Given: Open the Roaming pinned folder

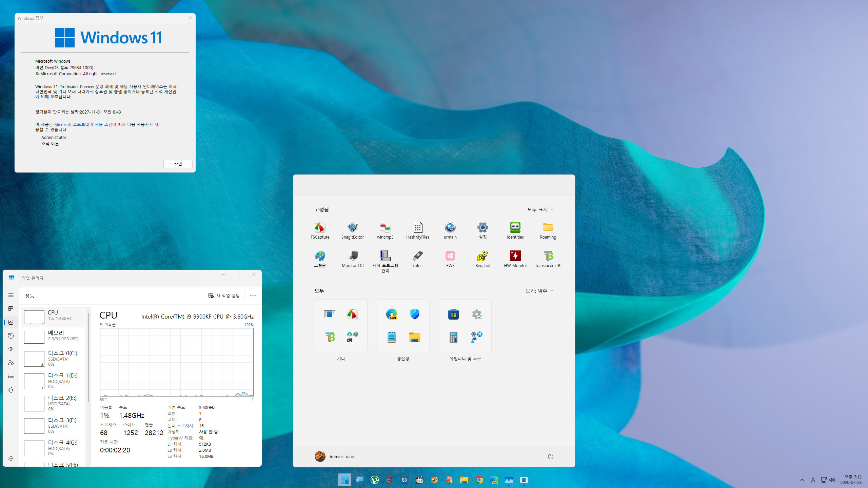Looking at the screenshot, I should click(x=548, y=230).
